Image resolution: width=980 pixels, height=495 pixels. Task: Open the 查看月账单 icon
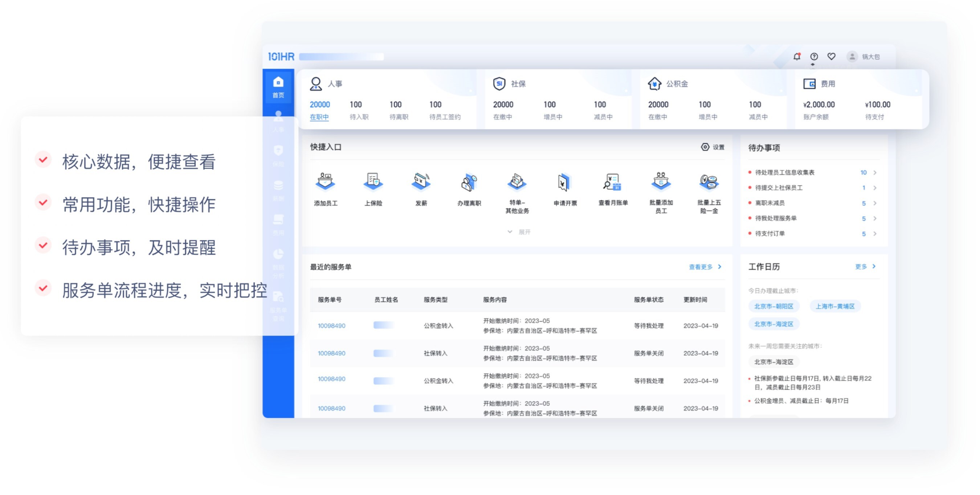tap(613, 182)
